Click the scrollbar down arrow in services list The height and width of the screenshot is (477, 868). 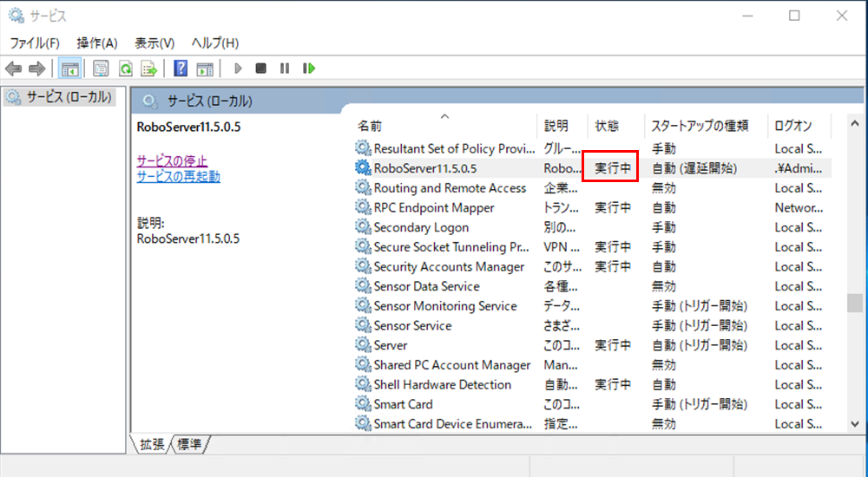click(855, 424)
